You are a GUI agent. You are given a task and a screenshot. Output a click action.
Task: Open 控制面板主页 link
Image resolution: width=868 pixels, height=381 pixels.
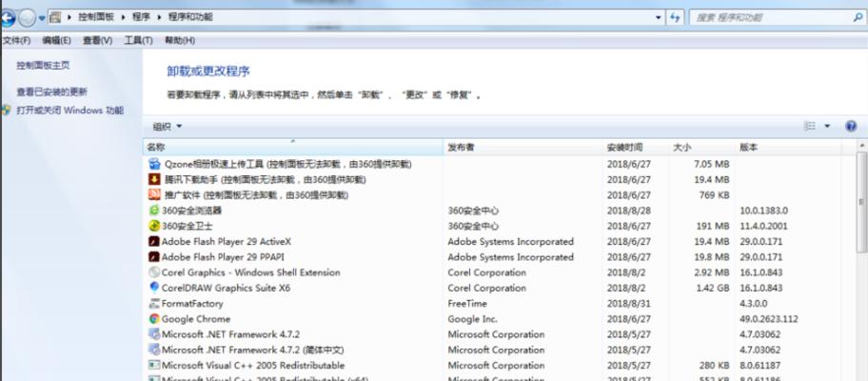pos(43,66)
